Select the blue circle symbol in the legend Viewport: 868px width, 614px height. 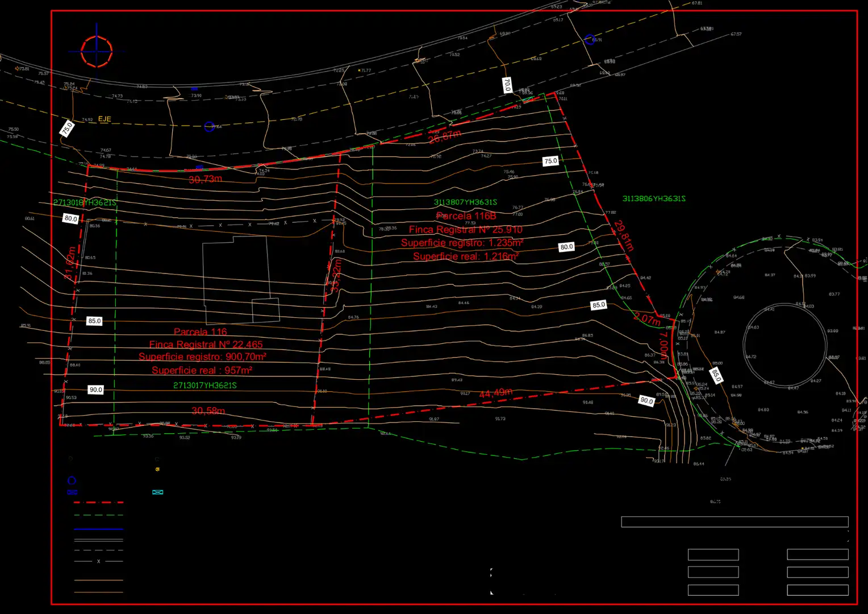pyautogui.click(x=72, y=480)
